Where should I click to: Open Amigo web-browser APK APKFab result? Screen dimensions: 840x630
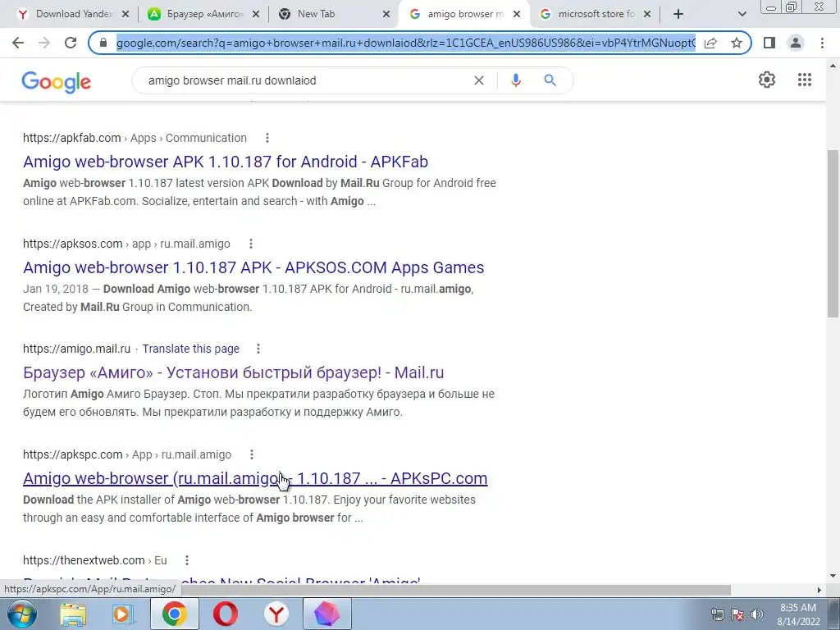point(226,162)
